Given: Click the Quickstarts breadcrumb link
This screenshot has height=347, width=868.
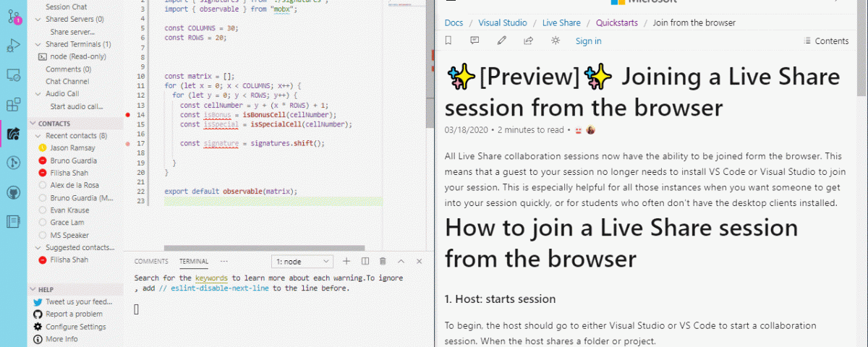Looking at the screenshot, I should click(617, 23).
